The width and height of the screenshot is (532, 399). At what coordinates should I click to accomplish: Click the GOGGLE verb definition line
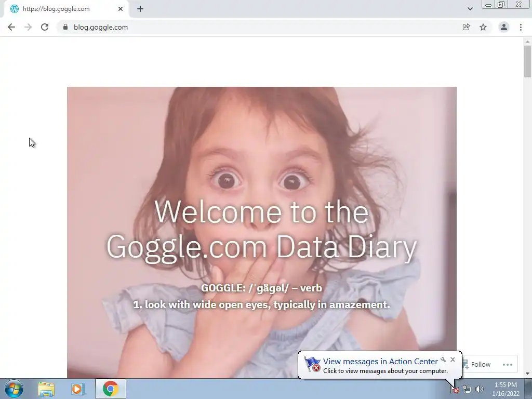pos(262,288)
